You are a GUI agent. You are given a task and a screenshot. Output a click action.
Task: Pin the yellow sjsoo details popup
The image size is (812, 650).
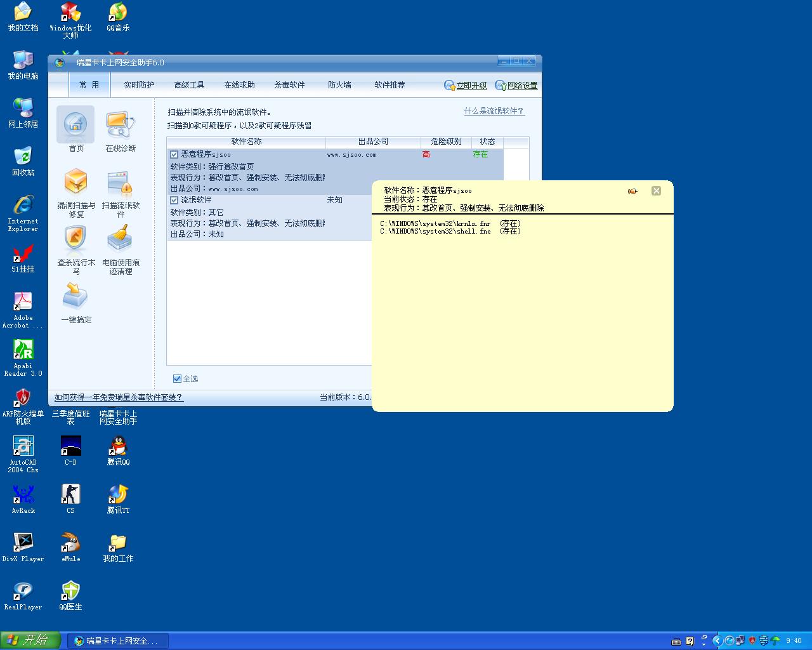pyautogui.click(x=632, y=191)
